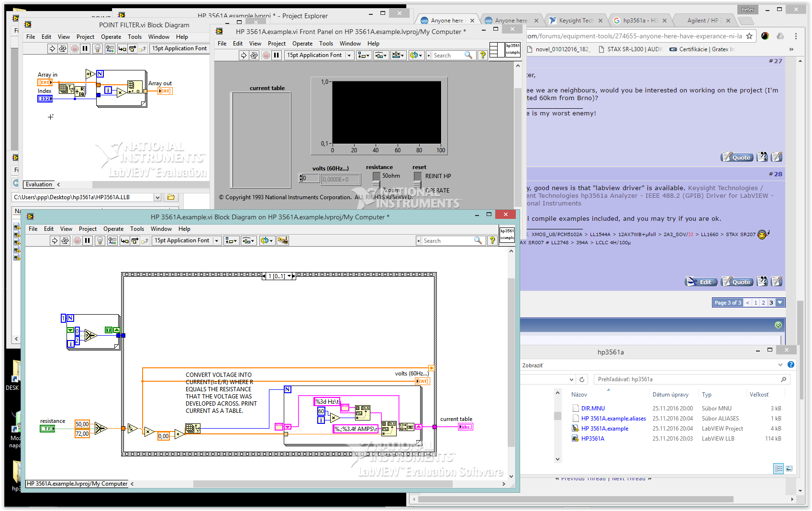Open font dropdown in HP 3561A block diagram toolbar
Image resolution: width=812 pixels, height=511 pixels.
click(216, 240)
